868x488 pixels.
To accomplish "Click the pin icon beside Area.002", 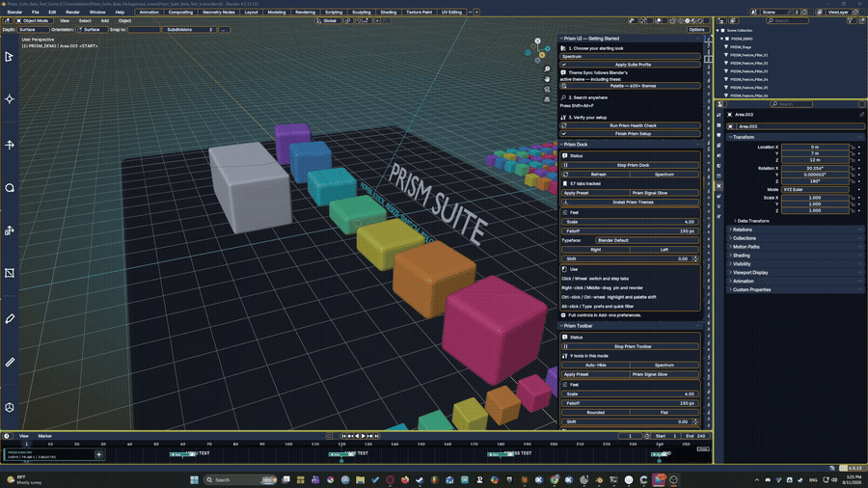I will (x=861, y=115).
